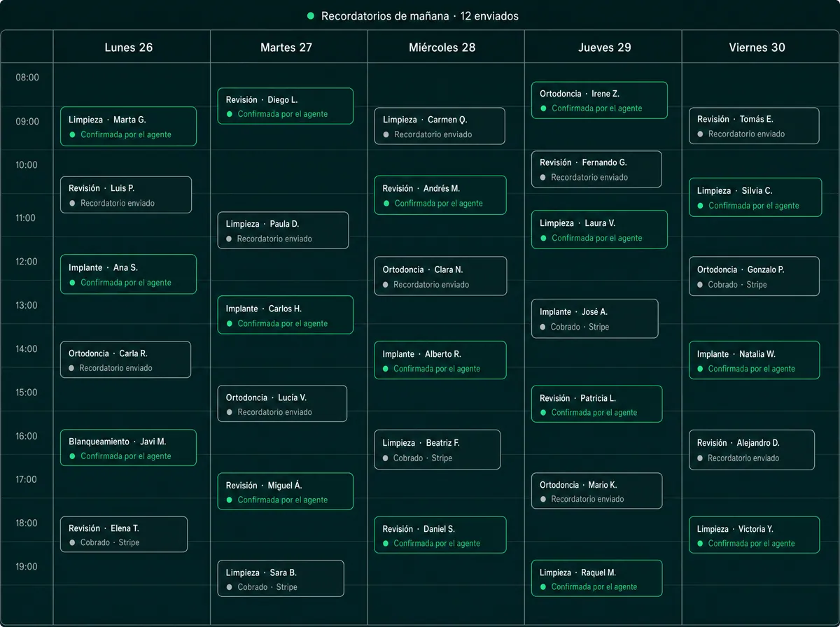Open Raquel M. Limpieza appointment card
This screenshot has height=627, width=840.
point(596,578)
